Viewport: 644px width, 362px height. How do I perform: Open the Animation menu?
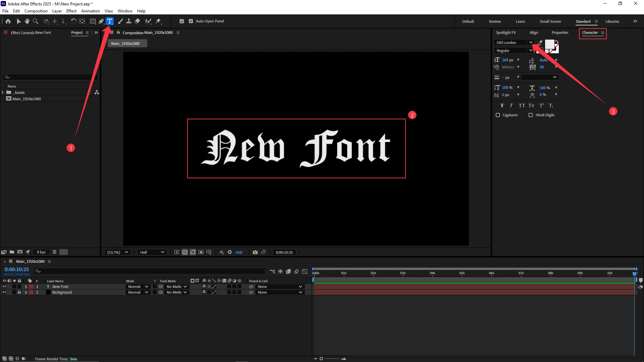90,11
